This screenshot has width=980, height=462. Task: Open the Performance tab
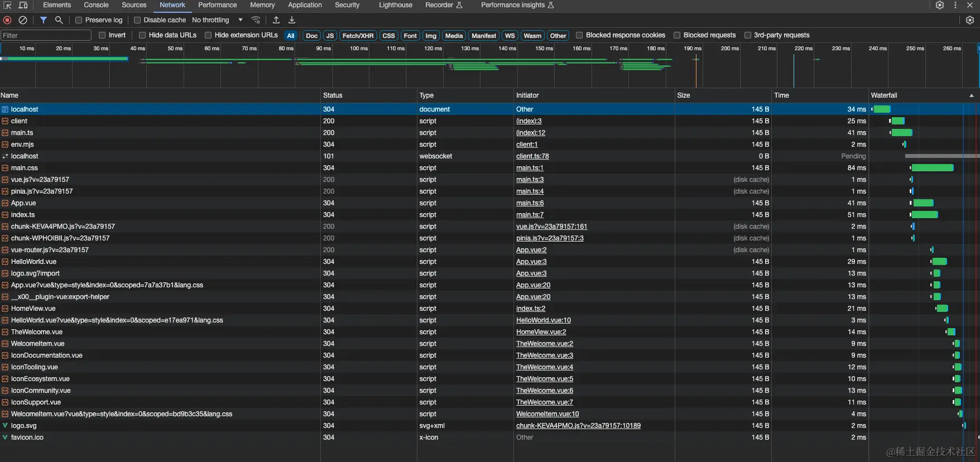[x=218, y=5]
